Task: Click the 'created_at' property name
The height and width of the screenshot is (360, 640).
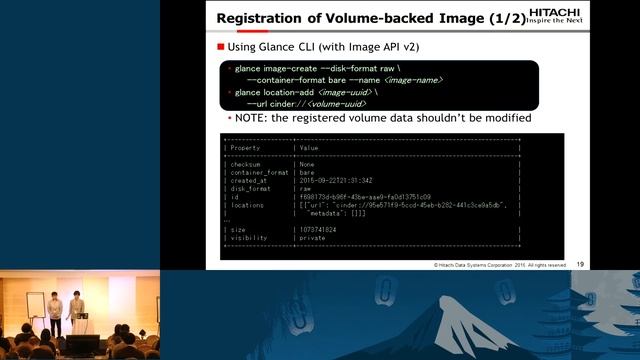Action: [249, 180]
